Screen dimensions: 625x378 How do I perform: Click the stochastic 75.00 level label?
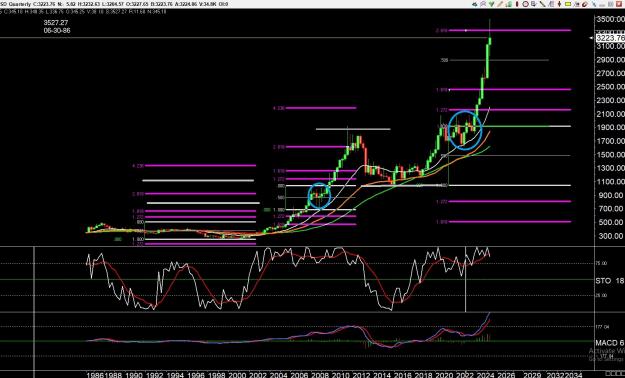click(601, 263)
